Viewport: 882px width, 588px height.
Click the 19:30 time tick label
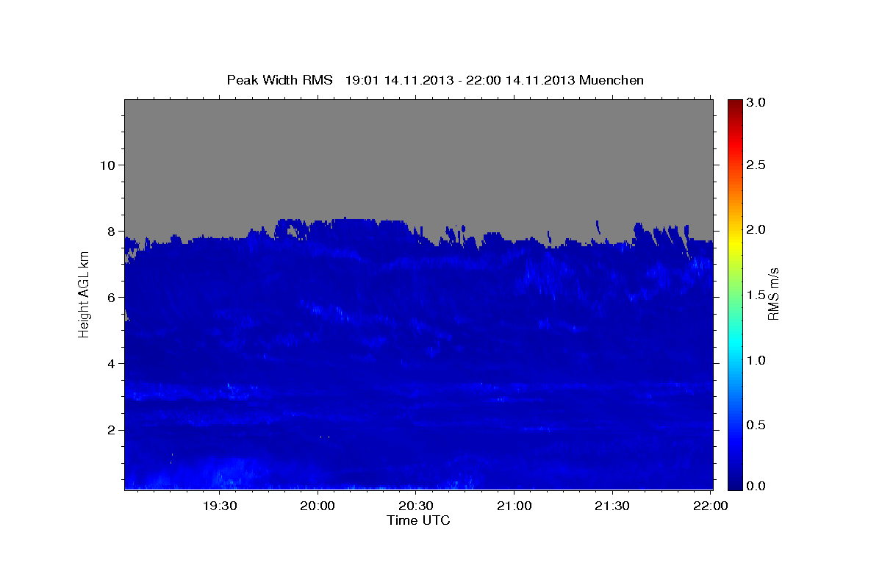click(x=220, y=506)
